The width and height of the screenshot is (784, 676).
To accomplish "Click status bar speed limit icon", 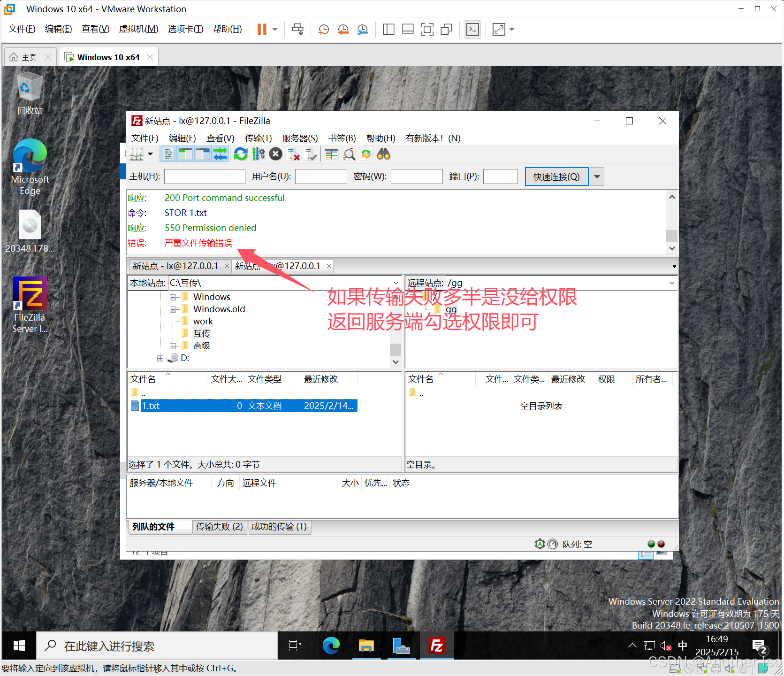I will tap(553, 544).
